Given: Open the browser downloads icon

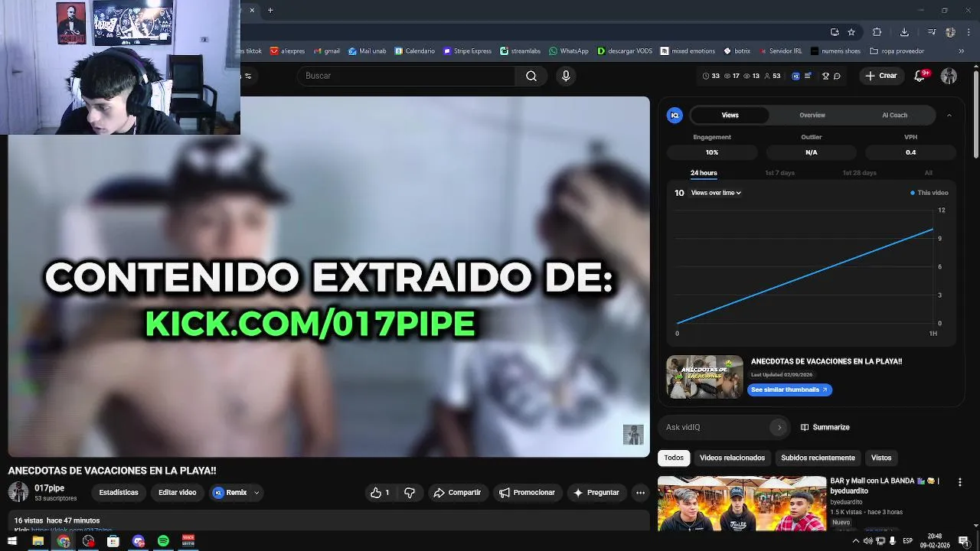Looking at the screenshot, I should [x=904, y=32].
